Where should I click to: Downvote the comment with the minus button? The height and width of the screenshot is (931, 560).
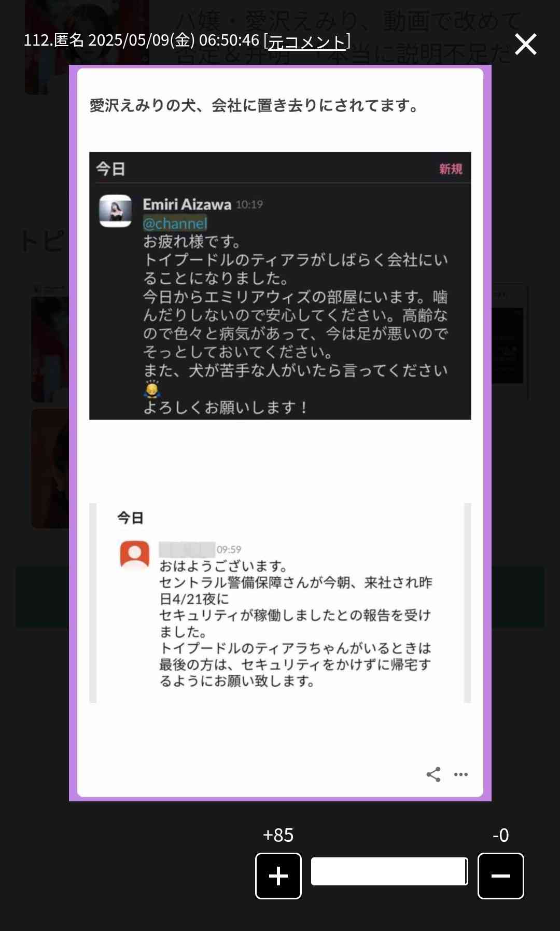500,876
